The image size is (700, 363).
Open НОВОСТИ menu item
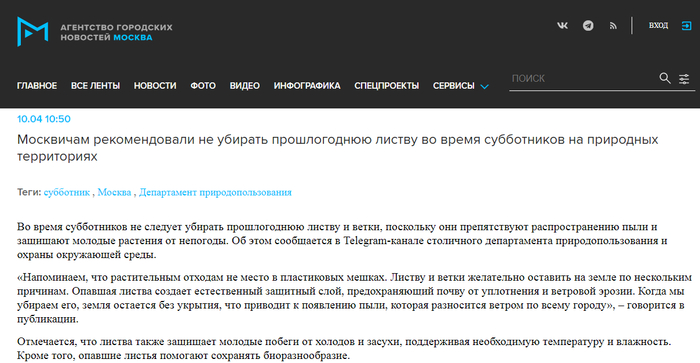tap(155, 86)
